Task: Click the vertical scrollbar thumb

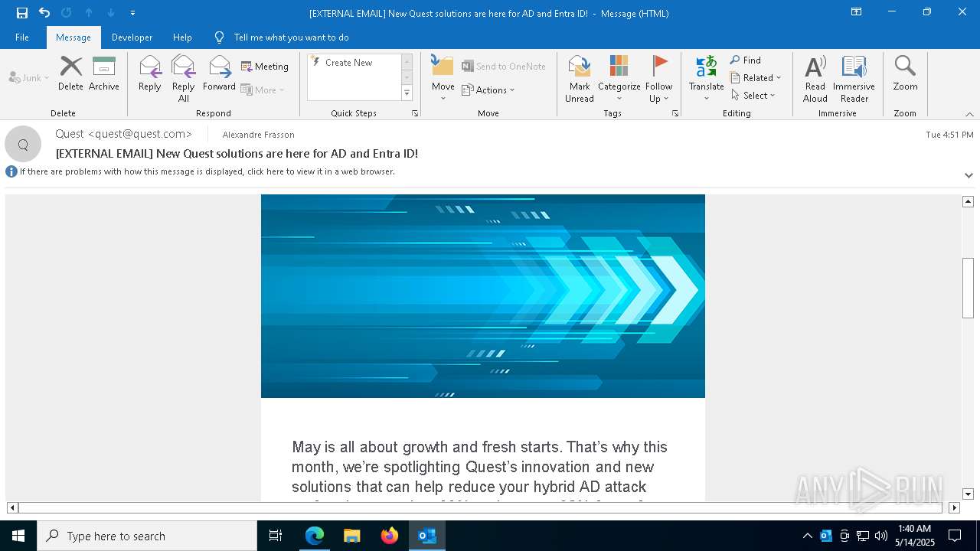Action: tap(968, 288)
